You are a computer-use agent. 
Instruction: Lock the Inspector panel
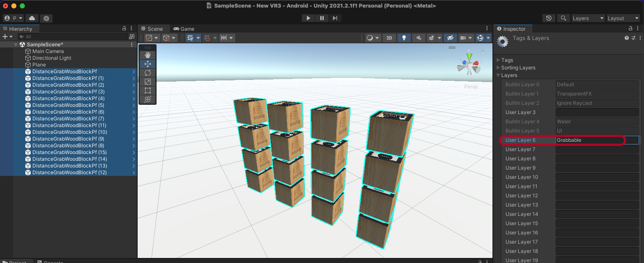631,28
